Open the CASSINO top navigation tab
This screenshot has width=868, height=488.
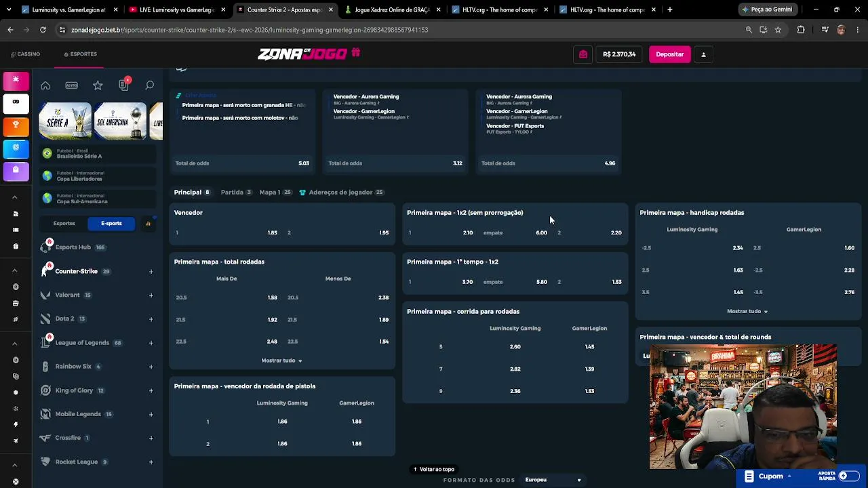[25, 54]
